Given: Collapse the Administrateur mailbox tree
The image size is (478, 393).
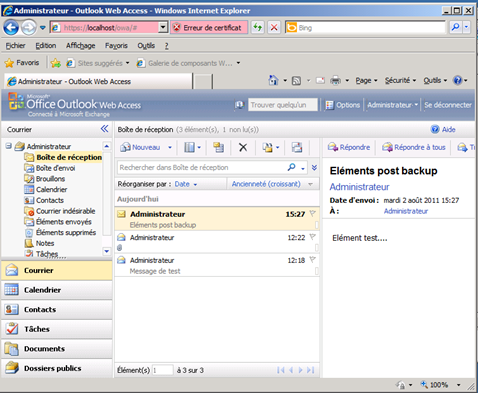Looking at the screenshot, I should coord(9,146).
